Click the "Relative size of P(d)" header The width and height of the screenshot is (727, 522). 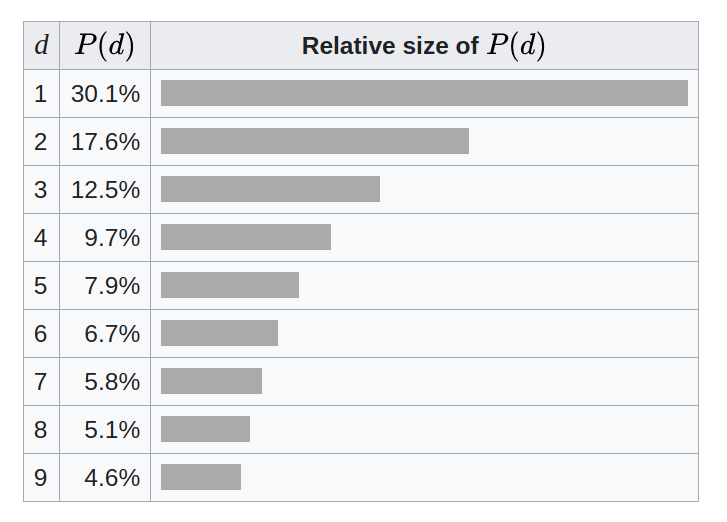pyautogui.click(x=424, y=46)
